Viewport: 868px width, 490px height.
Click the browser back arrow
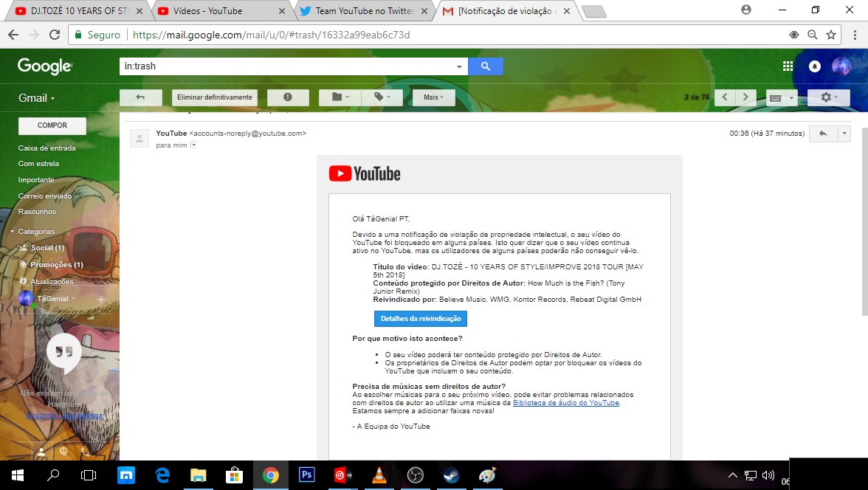point(13,35)
